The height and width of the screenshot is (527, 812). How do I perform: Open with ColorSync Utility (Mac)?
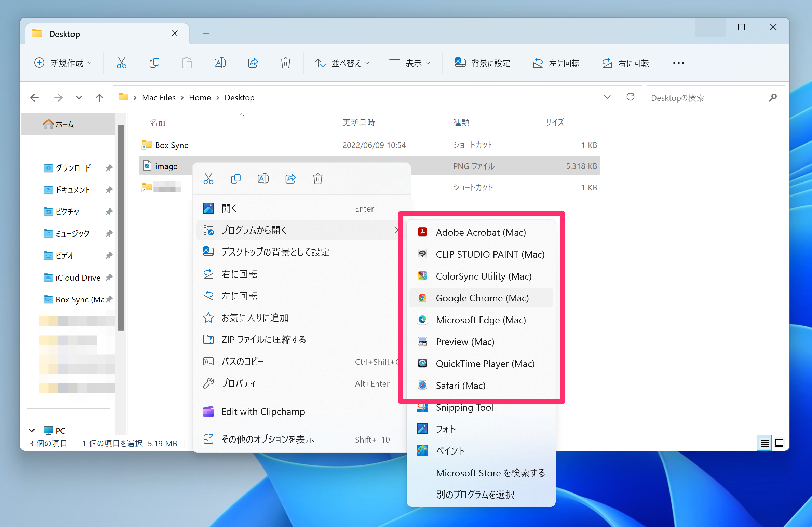click(481, 276)
